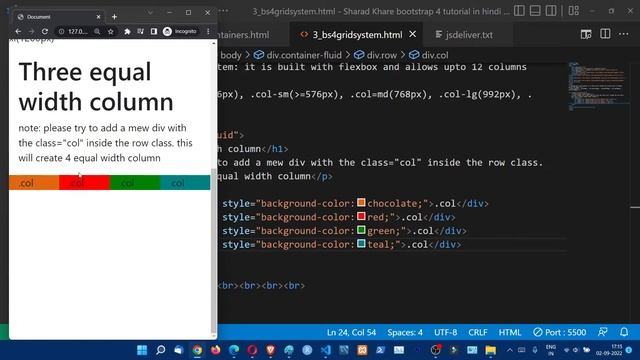Image resolution: width=640 pixels, height=360 pixels.
Task: Toggle the Chrome side panel icon
Action: coord(154,31)
